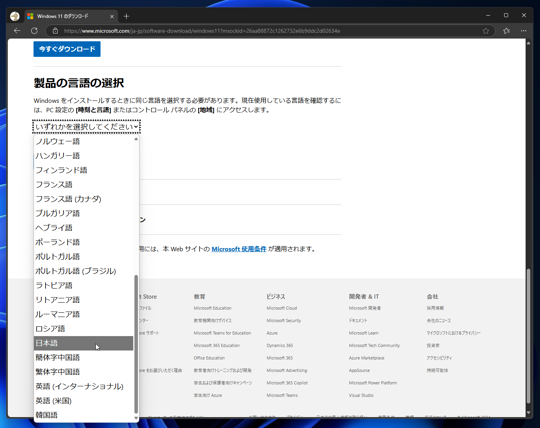Choose 英語 (米国) from the list

83,401
